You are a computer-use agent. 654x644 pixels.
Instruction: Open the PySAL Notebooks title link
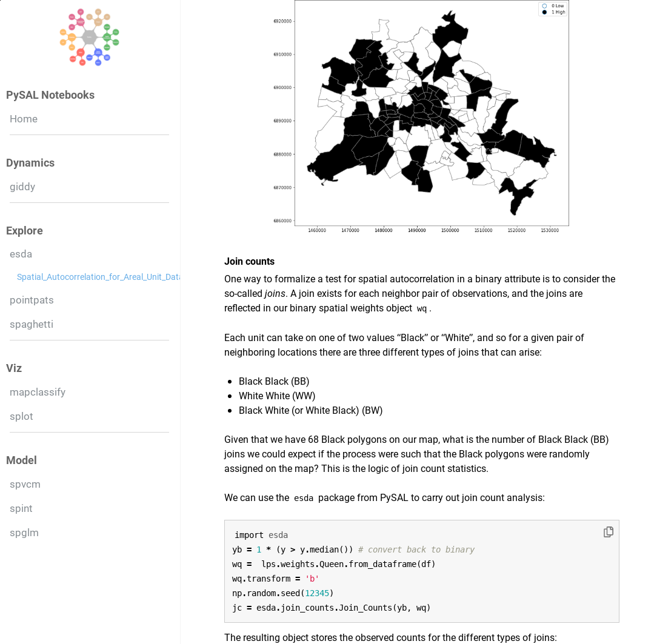[x=50, y=95]
